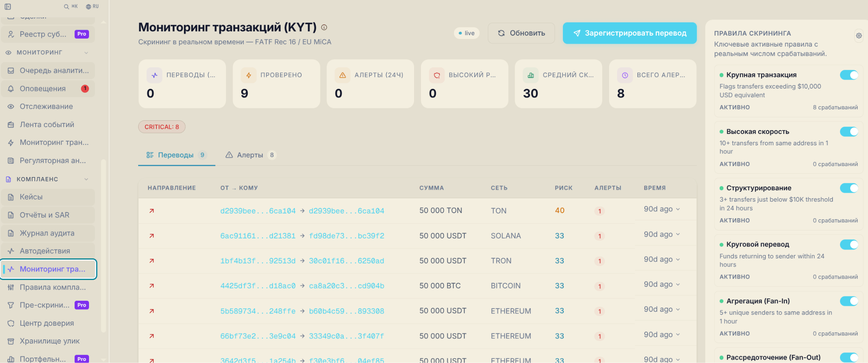The height and width of the screenshot is (363, 868).
Task: Click the ВЫСОКИЙ Р... shield icon
Action: [437, 75]
